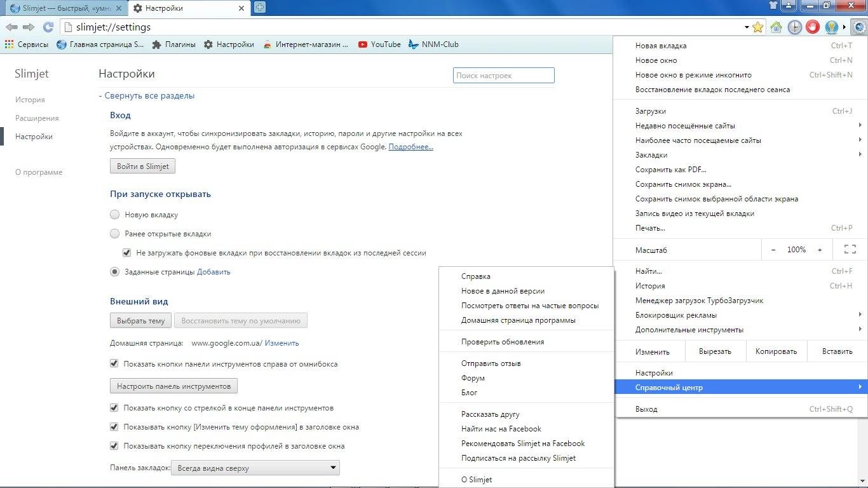Open История in the left sidebar
The height and width of the screenshot is (488, 868).
[x=30, y=100]
